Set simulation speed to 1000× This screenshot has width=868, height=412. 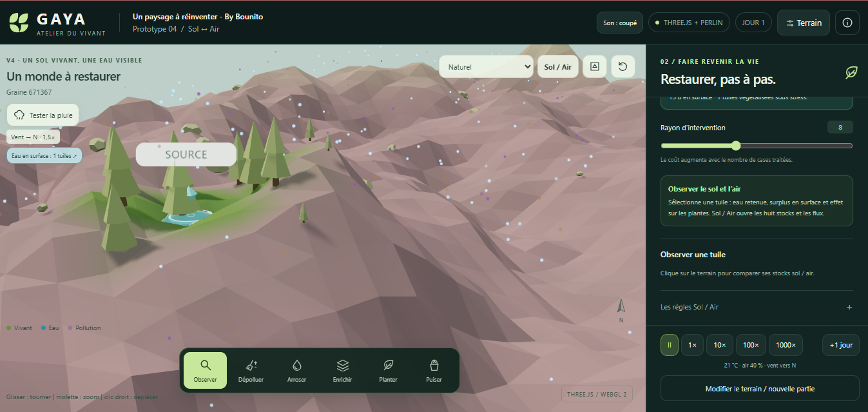(786, 345)
